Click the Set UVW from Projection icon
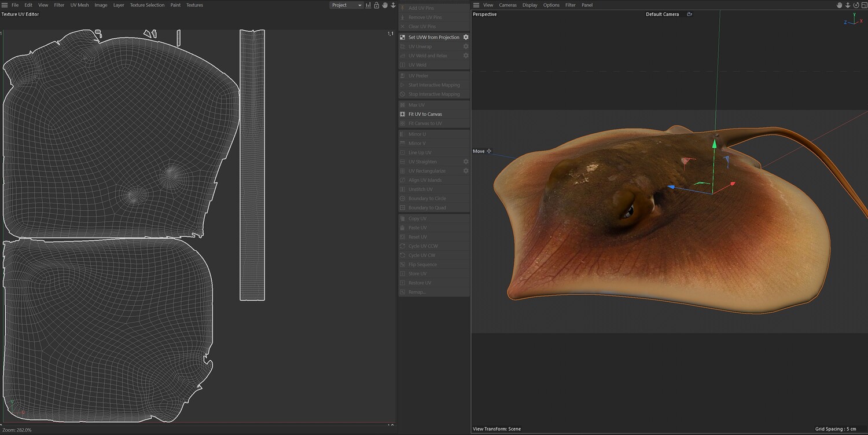This screenshot has width=868, height=435. 403,37
